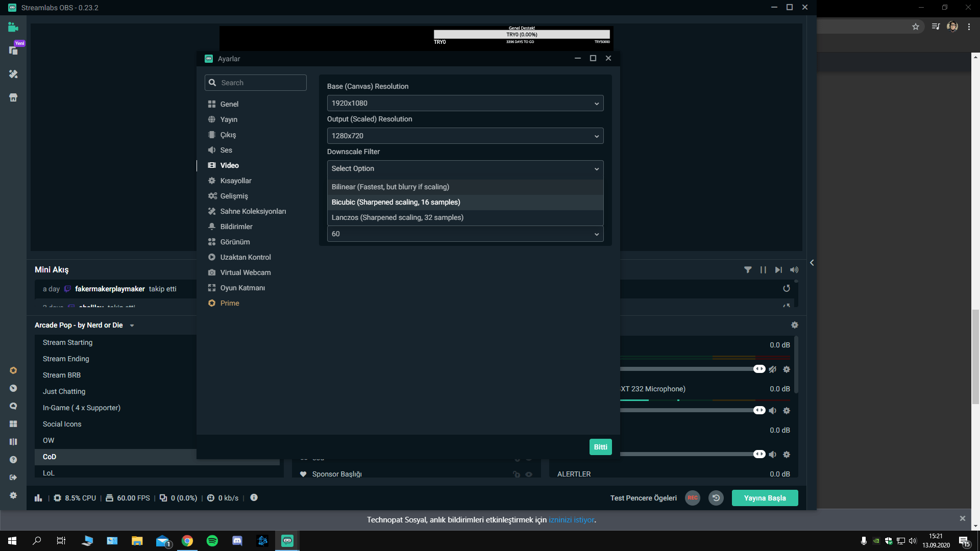This screenshot has height=551, width=980.
Task: Toggle visibility of Sponsor Başlığı source
Action: point(529,474)
